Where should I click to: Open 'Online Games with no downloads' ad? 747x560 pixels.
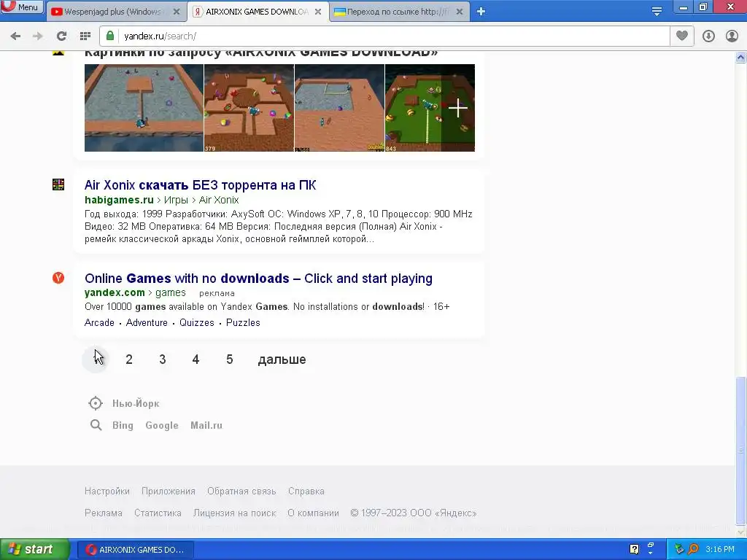(x=258, y=278)
